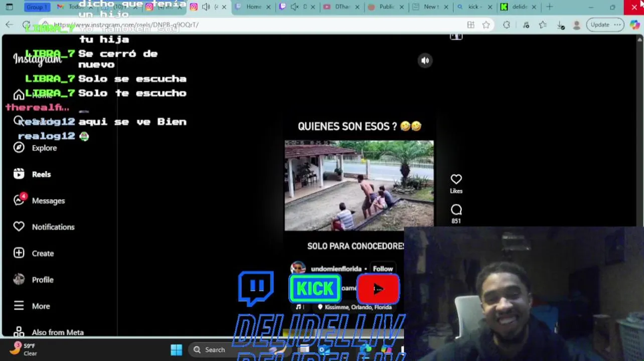Viewport: 644px width, 361px height.
Task: Click the reel audio music note
Action: [298, 307]
